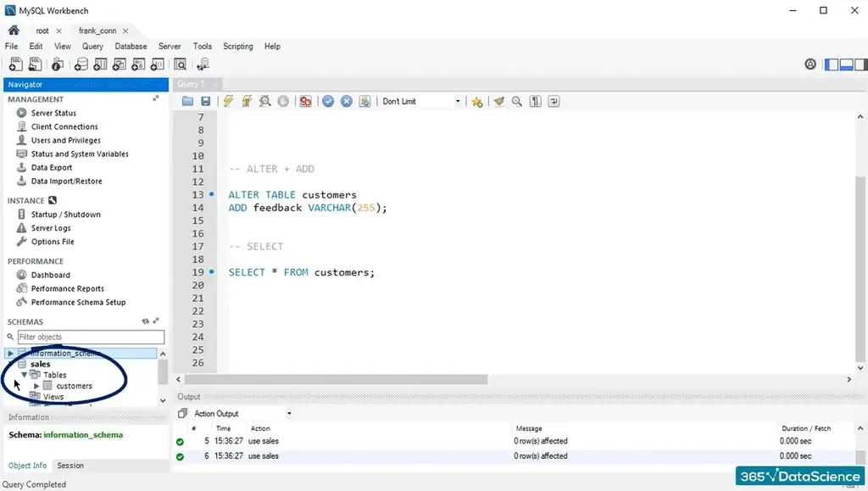Viewport: 868px width, 491px height.
Task: Refresh the Schemas list
Action: (x=146, y=321)
